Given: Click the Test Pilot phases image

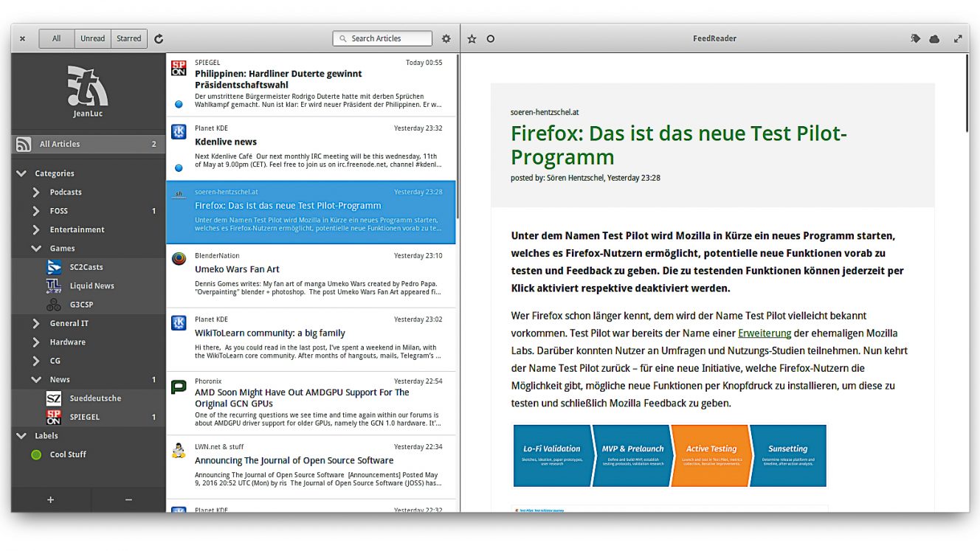Looking at the screenshot, I should coord(669,455).
